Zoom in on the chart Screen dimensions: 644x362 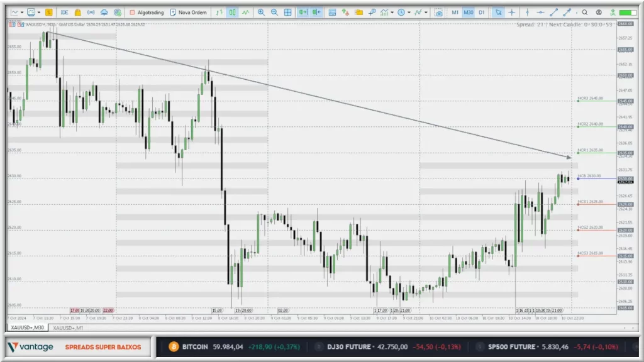point(259,12)
